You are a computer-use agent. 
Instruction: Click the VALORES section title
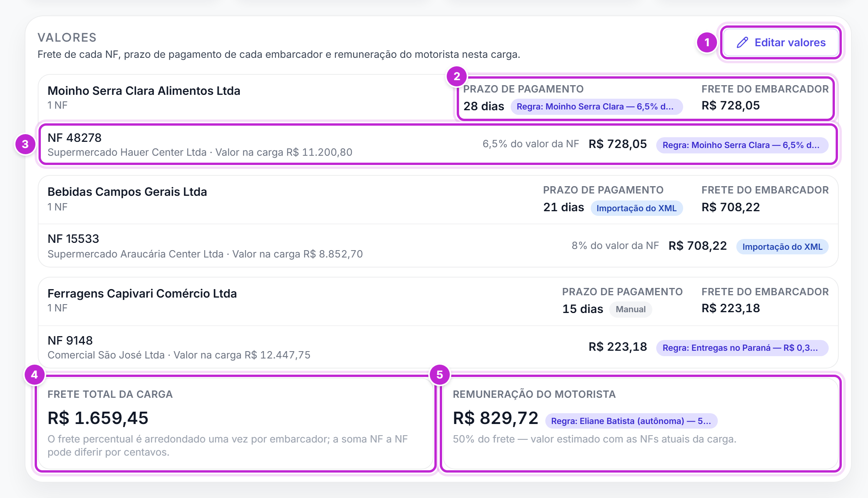(x=67, y=37)
